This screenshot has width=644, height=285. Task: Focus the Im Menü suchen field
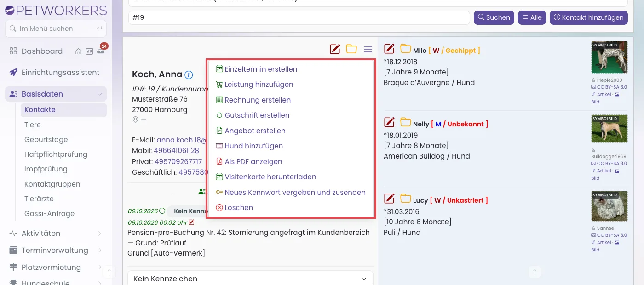click(56, 28)
